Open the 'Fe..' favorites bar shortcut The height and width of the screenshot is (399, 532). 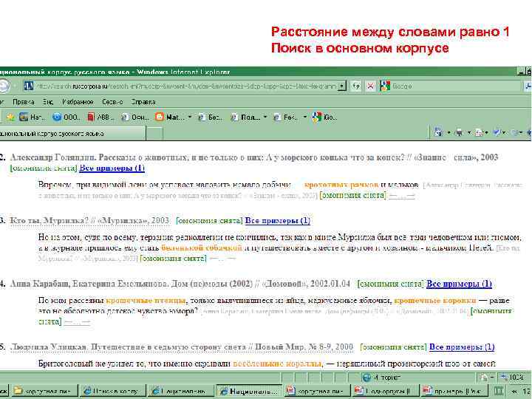point(286,117)
